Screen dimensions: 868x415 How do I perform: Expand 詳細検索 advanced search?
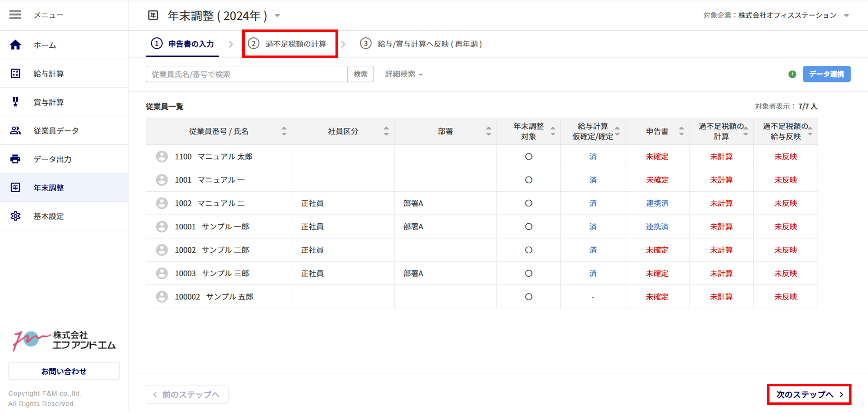(404, 74)
